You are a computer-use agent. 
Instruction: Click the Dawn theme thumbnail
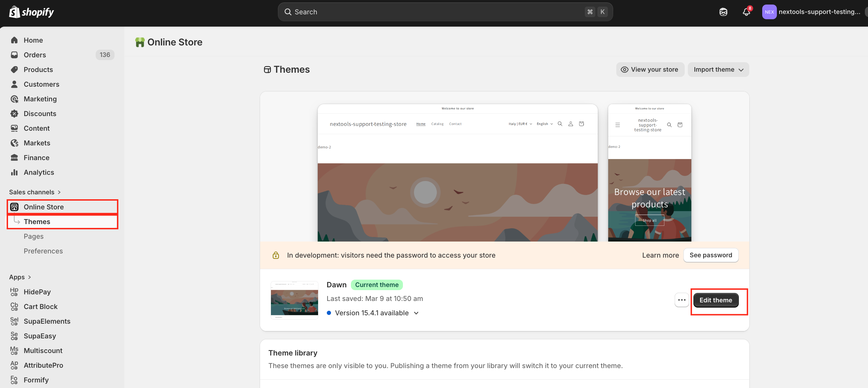point(294,300)
